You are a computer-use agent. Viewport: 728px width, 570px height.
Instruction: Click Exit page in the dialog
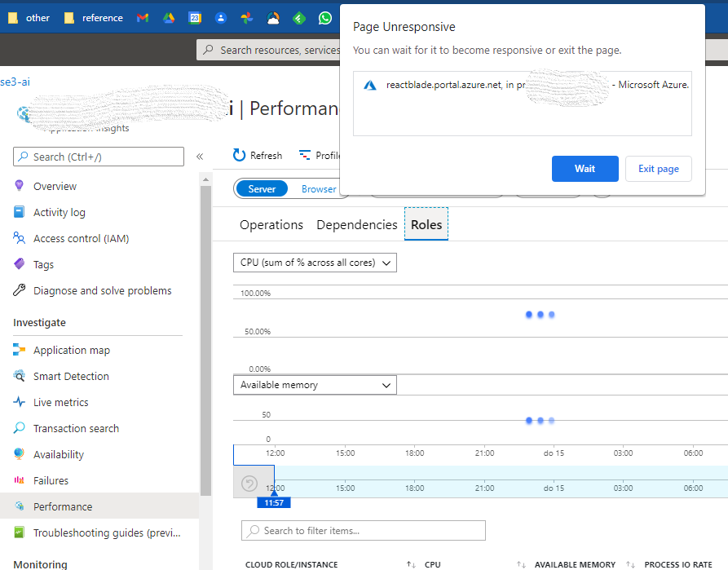[659, 169]
